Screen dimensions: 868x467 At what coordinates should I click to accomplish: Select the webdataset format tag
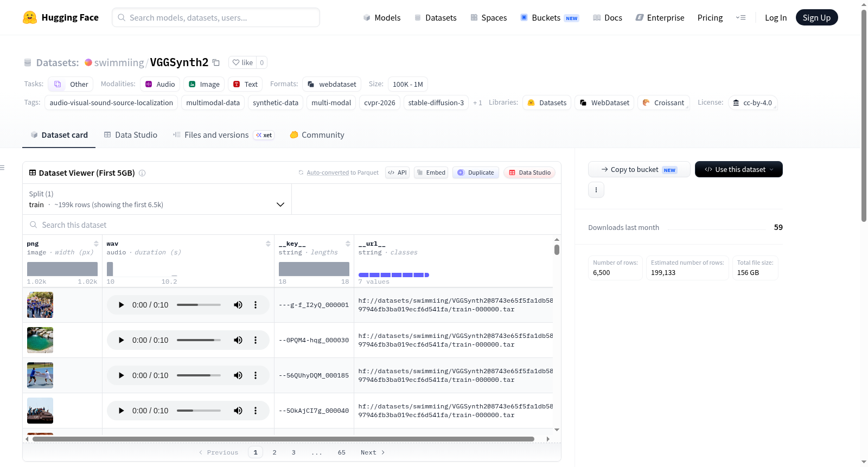(x=332, y=84)
